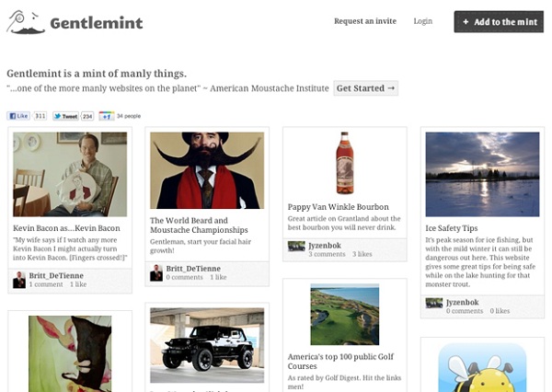
Task: Open the Kevin Bacon as...Kevin Bacon title
Action: point(66,228)
